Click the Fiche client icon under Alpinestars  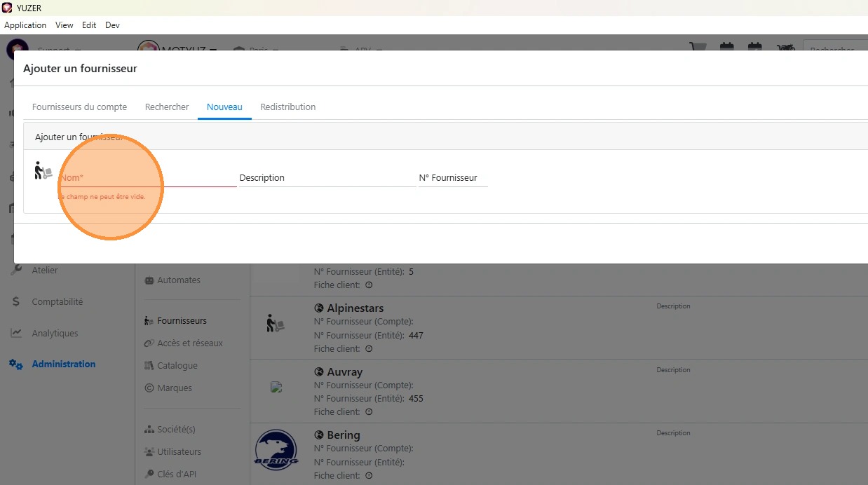[369, 349]
